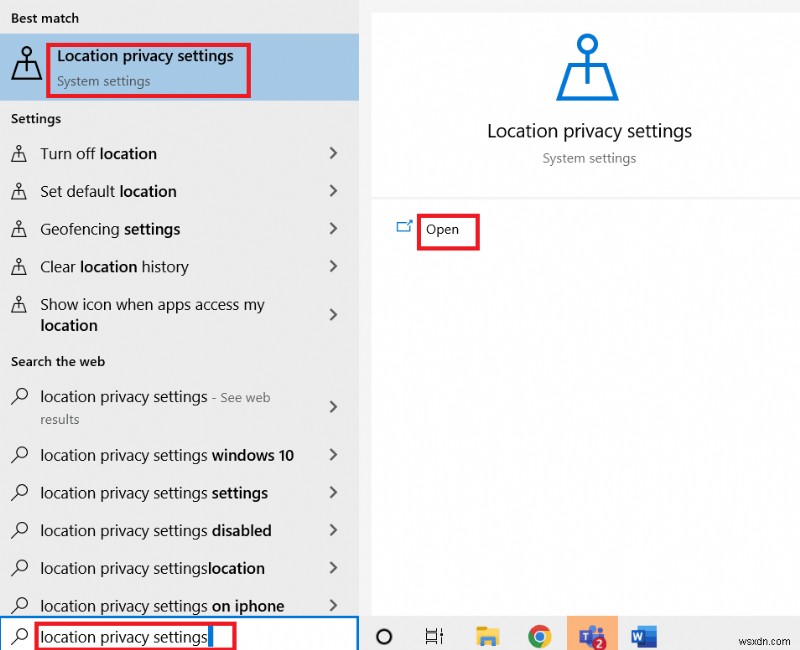Click the Geofencing settings pin icon
Image resolution: width=800 pixels, height=650 pixels.
[19, 229]
